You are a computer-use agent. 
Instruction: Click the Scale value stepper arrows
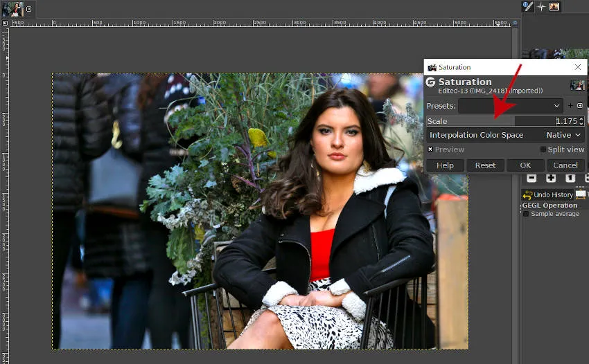(581, 121)
